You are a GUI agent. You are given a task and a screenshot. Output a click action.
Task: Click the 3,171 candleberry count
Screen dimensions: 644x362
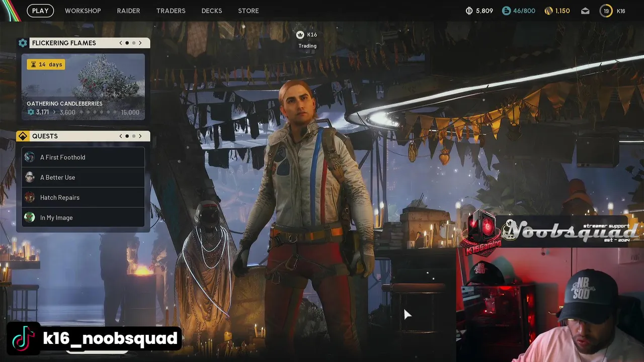pos(42,112)
